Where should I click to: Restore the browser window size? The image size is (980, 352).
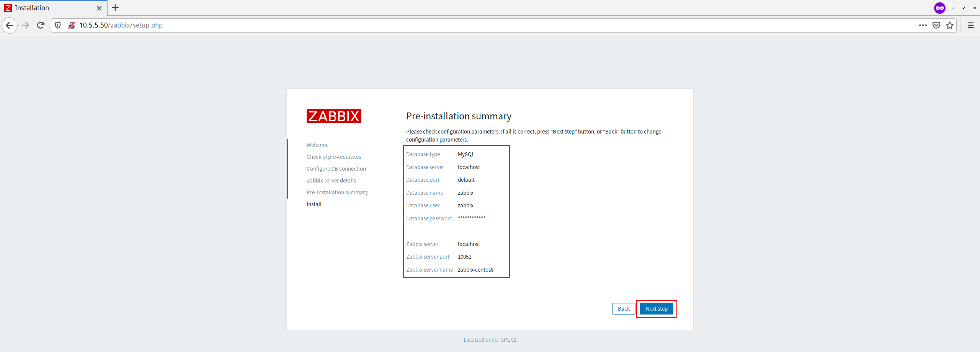tap(964, 8)
